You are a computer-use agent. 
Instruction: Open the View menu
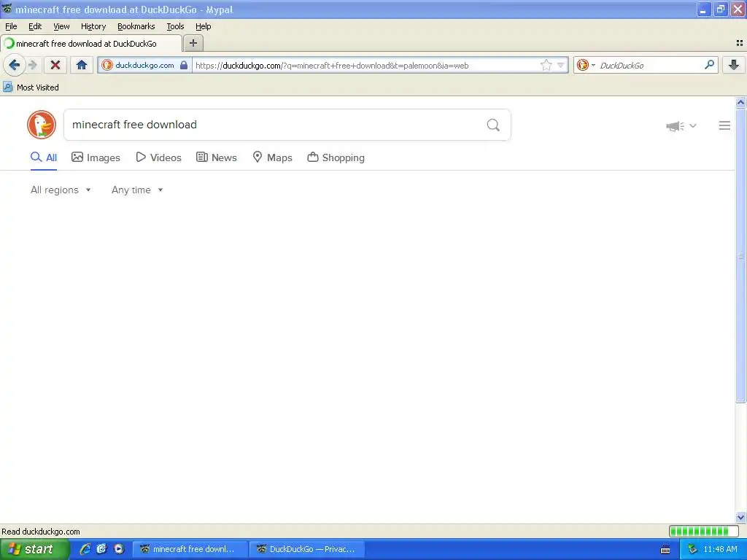click(61, 26)
